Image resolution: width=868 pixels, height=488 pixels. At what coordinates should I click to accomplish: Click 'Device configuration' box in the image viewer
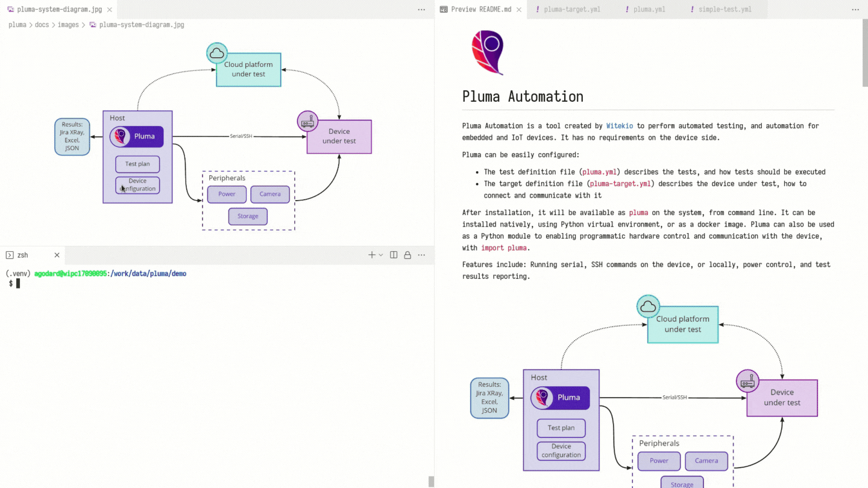[137, 185]
